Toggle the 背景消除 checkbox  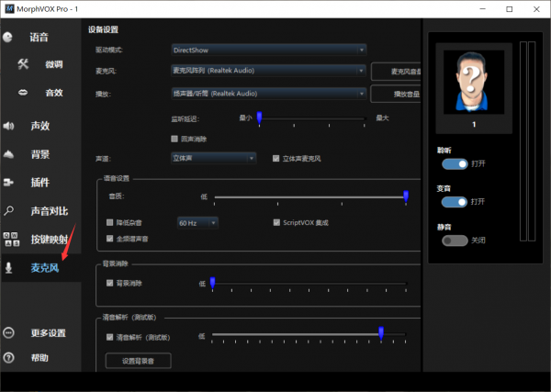(109, 283)
